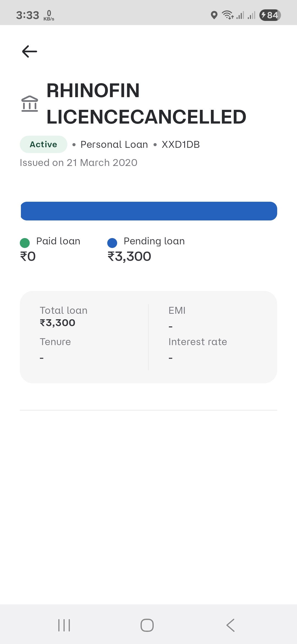This screenshot has height=644, width=297.
Task: Tap the Interest rate label
Action: click(198, 342)
